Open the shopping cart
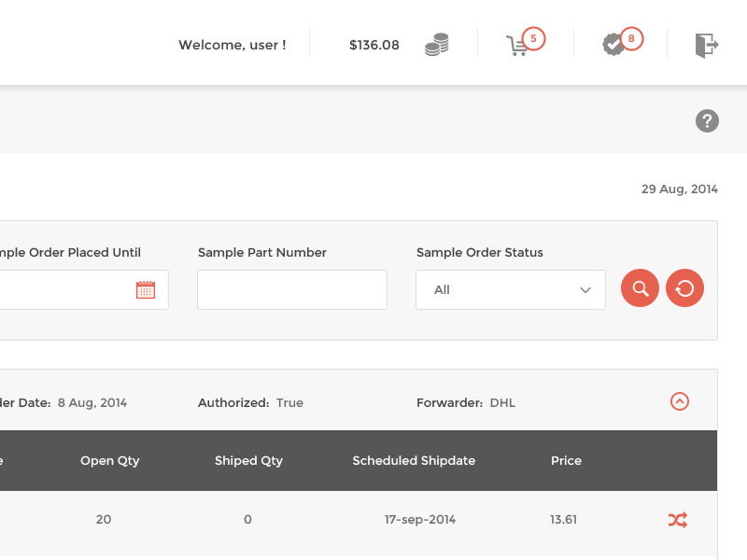This screenshot has width=747, height=560. (x=517, y=45)
